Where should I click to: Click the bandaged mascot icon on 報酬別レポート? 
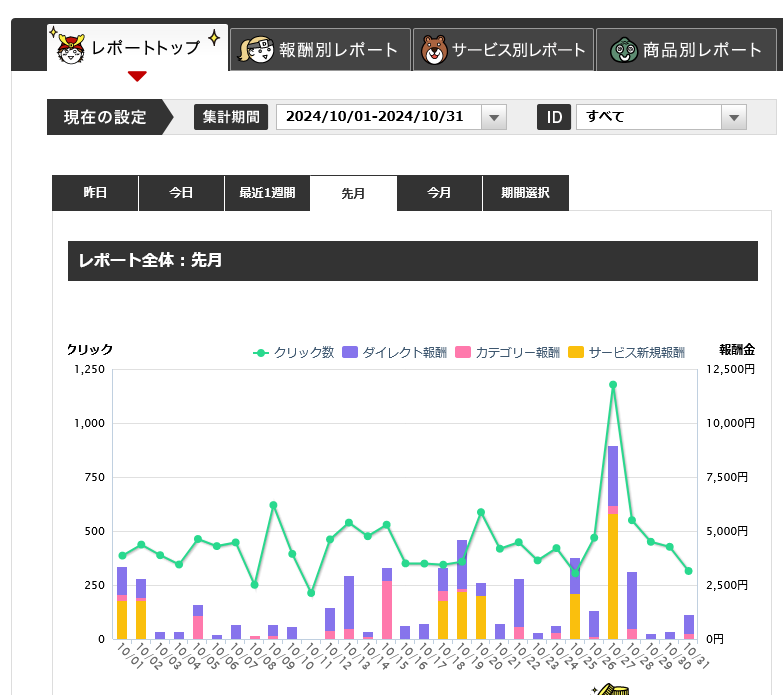point(256,50)
